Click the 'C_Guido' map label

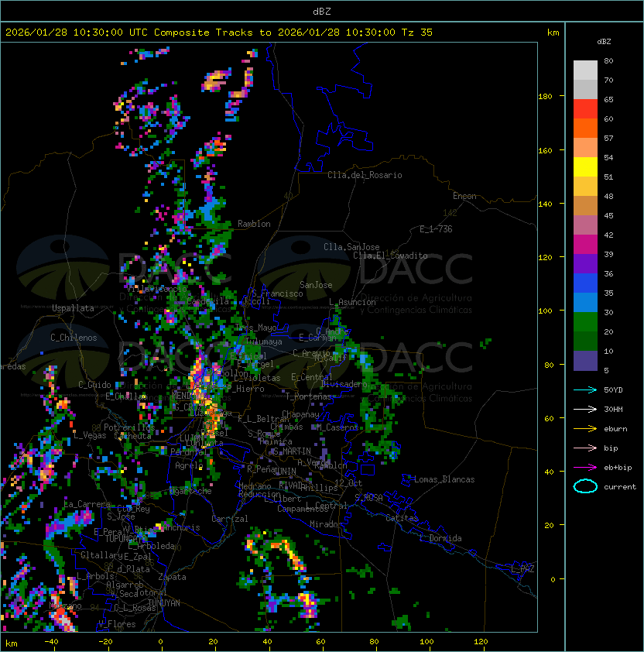click(94, 385)
